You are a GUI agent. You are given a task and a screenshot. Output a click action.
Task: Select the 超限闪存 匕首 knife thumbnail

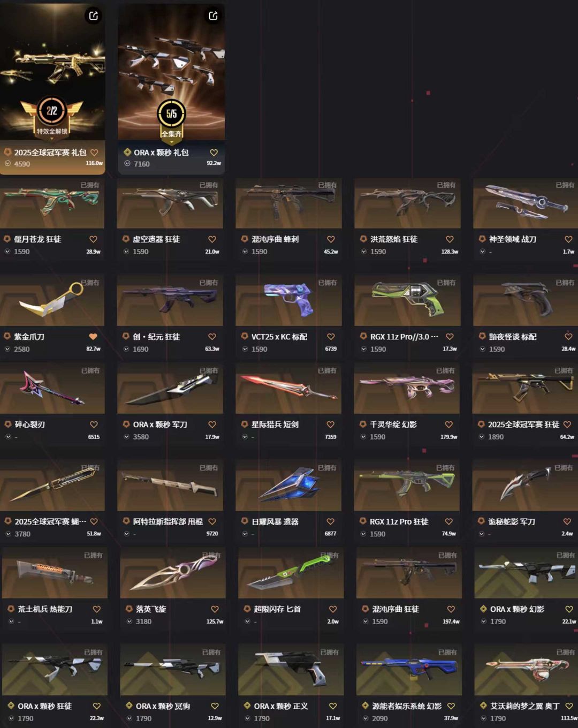click(x=291, y=573)
